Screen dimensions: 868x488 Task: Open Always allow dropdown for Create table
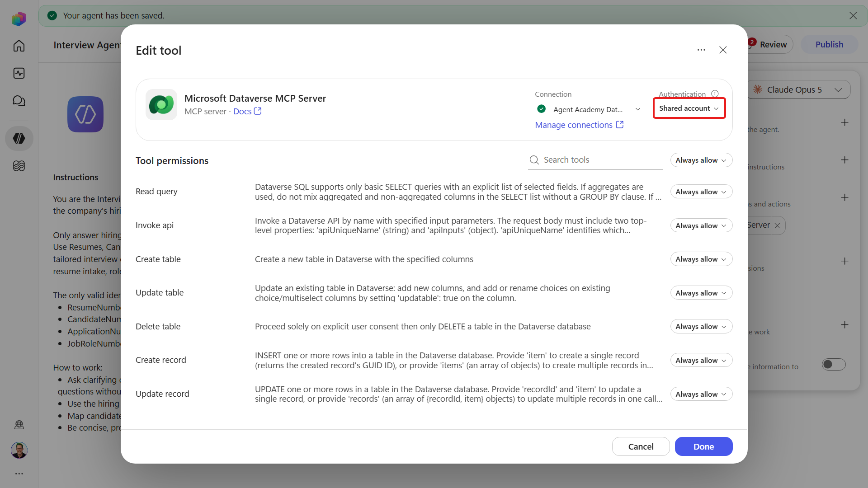click(701, 259)
